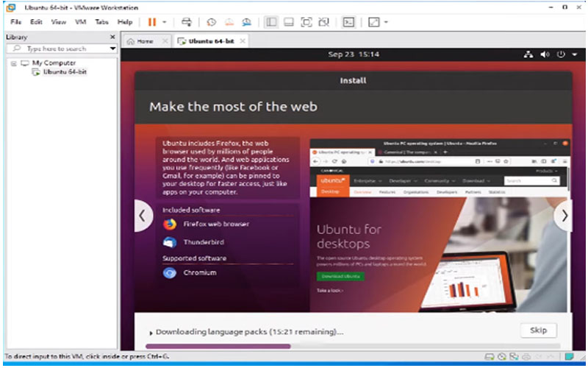Toggle the library sidebar view icon
588x368 pixels.
(270, 22)
